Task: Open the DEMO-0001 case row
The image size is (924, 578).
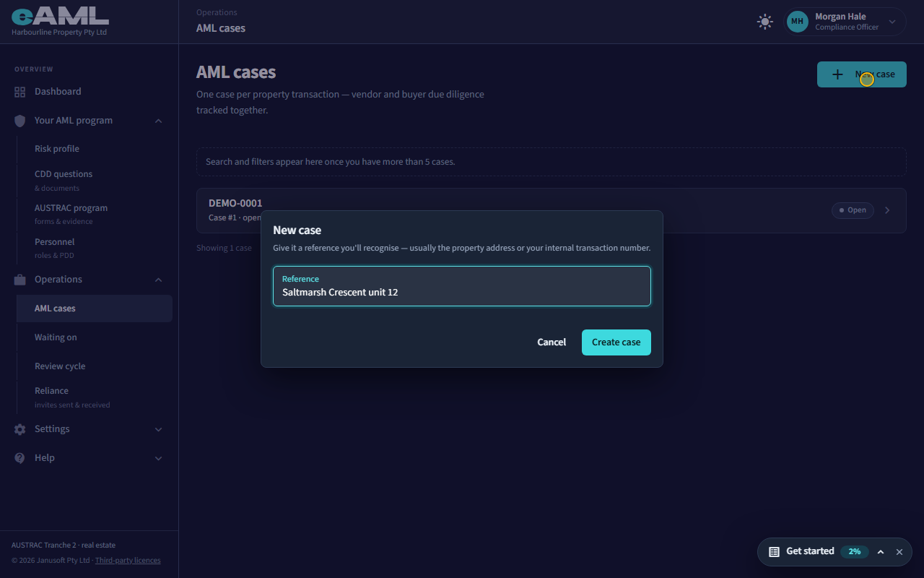Action: 552,210
